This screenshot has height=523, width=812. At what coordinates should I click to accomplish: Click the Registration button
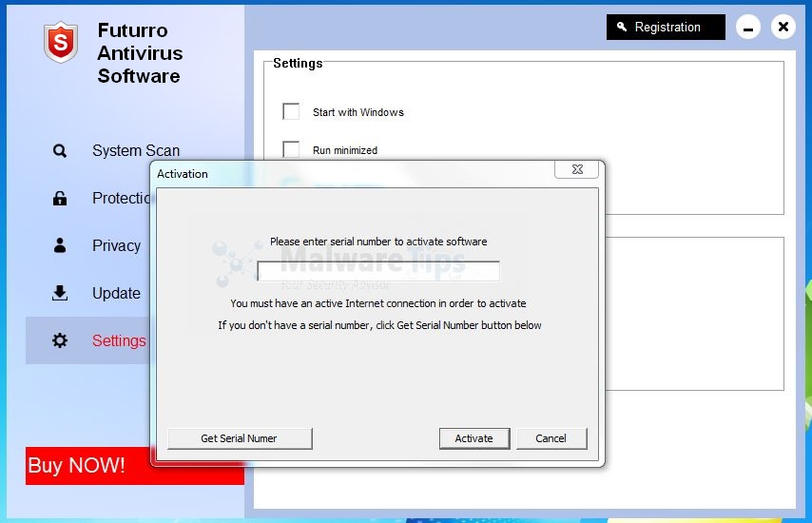point(666,27)
